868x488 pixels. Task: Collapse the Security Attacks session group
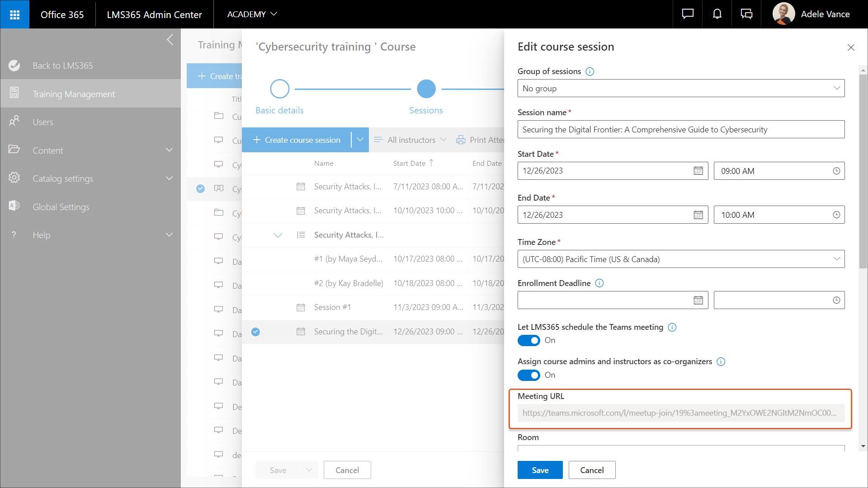(278, 235)
